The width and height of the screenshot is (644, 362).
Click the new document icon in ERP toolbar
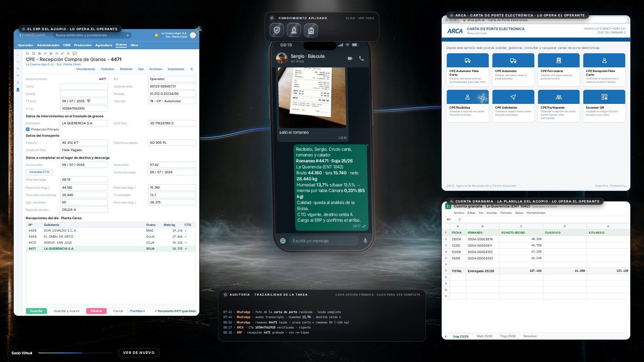pos(28,53)
